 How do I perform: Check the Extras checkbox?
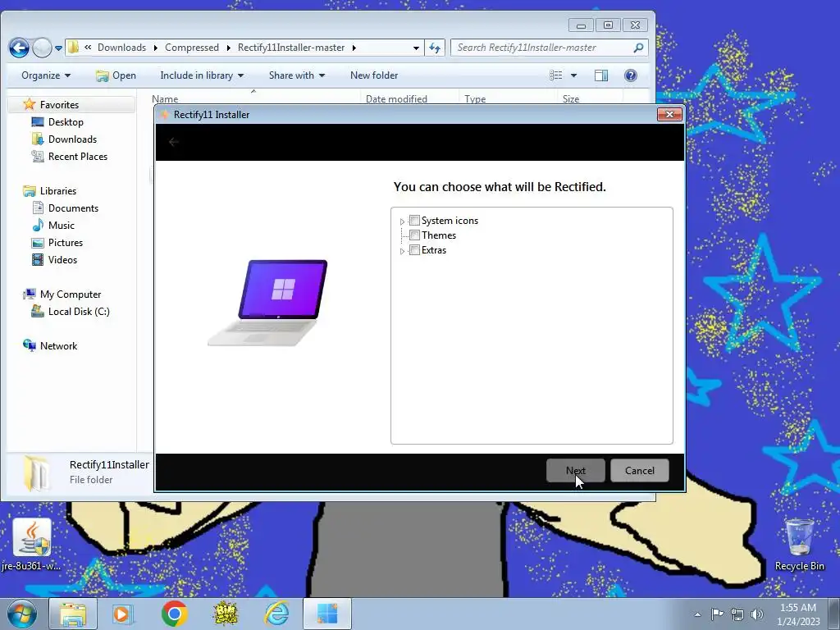[414, 250]
